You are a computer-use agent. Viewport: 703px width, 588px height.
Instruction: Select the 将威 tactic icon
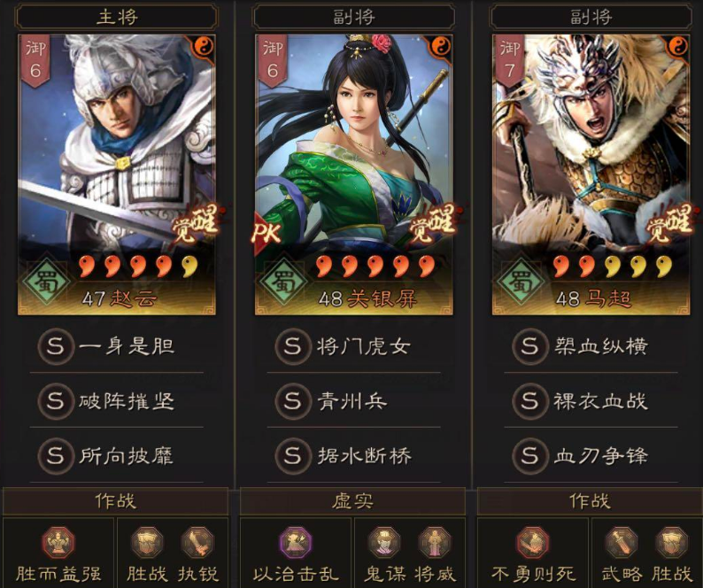(x=435, y=543)
